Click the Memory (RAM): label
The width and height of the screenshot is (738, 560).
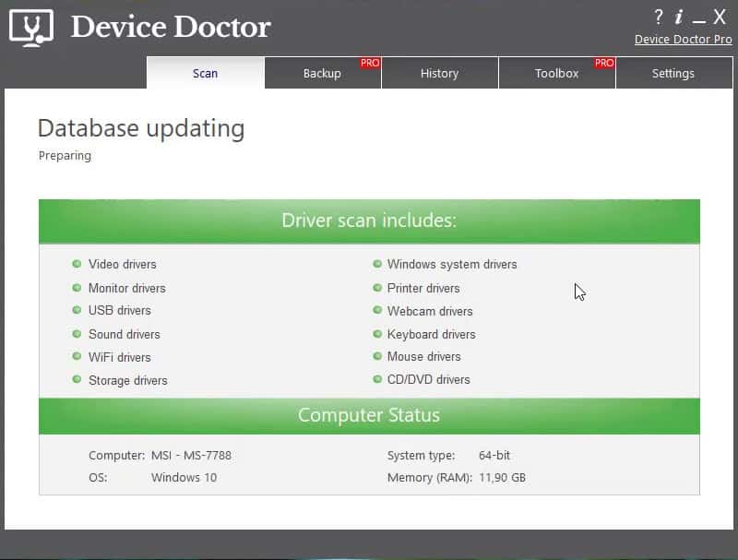[430, 478]
